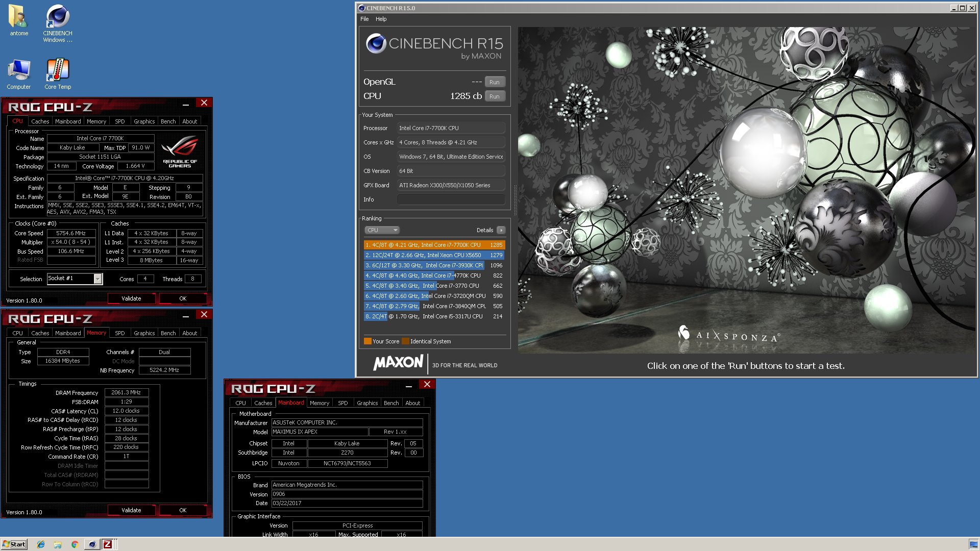Select rank 2 Xeon X5650 row
Image resolution: width=980 pixels, height=551 pixels.
pos(434,255)
